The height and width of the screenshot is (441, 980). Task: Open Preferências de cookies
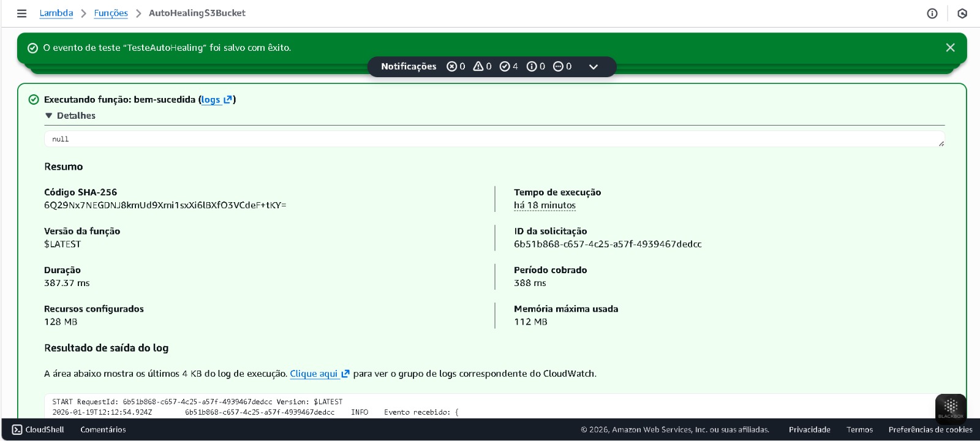[x=930, y=429]
